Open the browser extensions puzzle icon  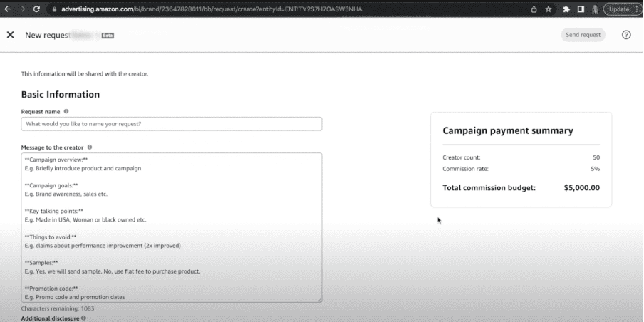pyautogui.click(x=566, y=9)
